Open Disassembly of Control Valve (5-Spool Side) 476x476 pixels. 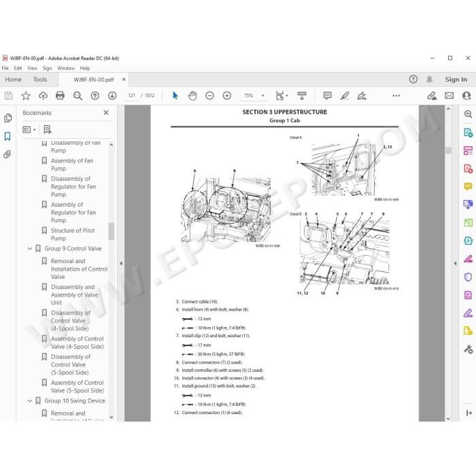[71, 364]
